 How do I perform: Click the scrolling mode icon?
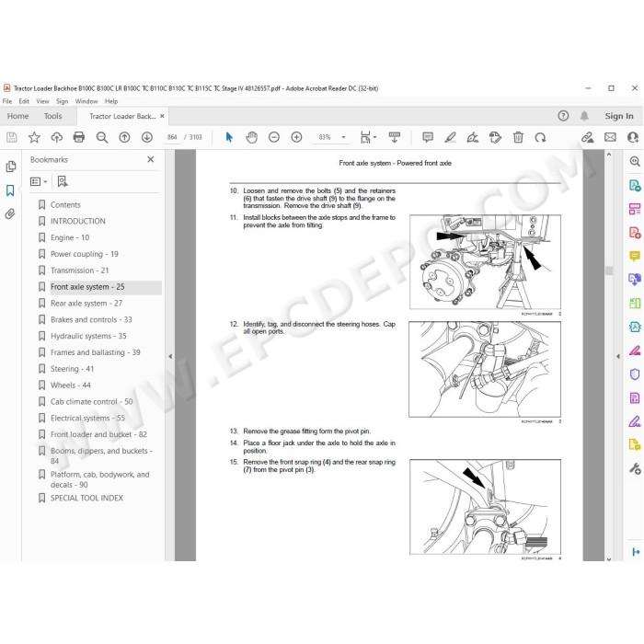(x=395, y=137)
